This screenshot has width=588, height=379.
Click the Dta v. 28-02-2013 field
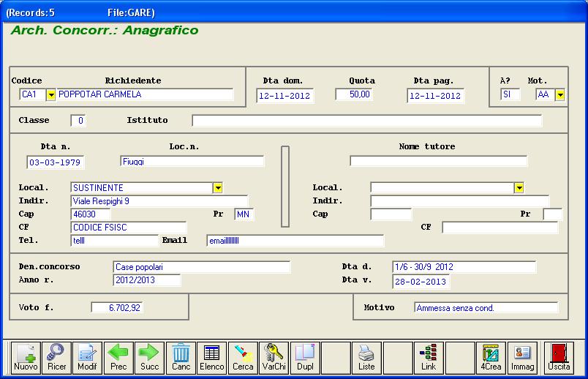point(421,282)
